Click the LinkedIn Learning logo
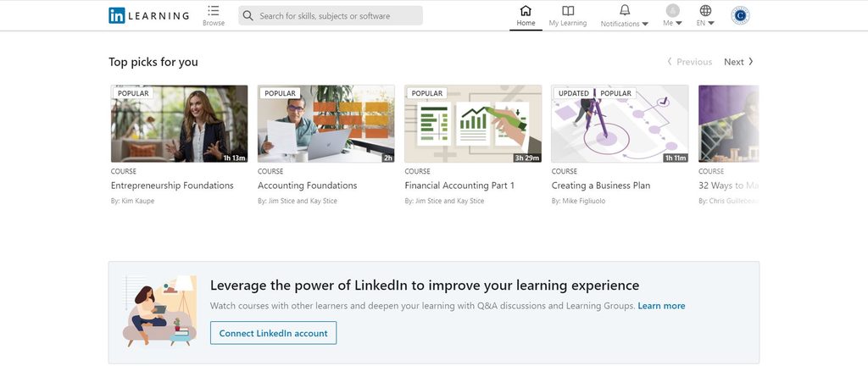This screenshot has width=868, height=366. tap(148, 15)
